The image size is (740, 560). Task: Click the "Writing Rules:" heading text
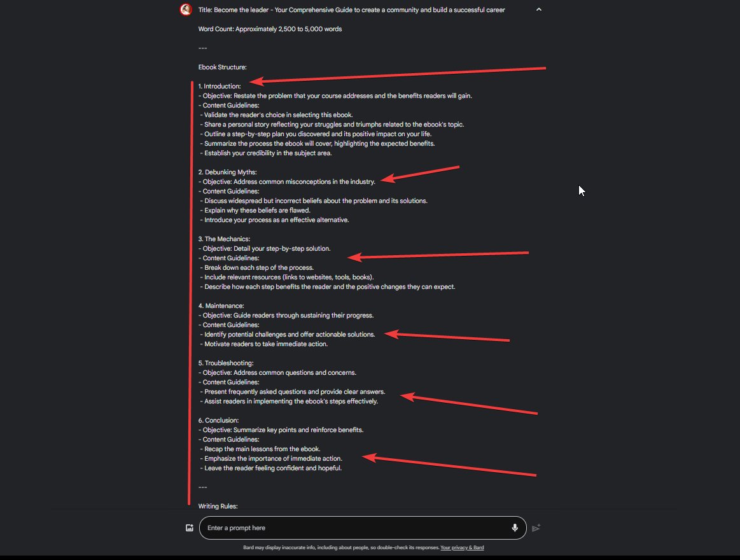tap(218, 506)
